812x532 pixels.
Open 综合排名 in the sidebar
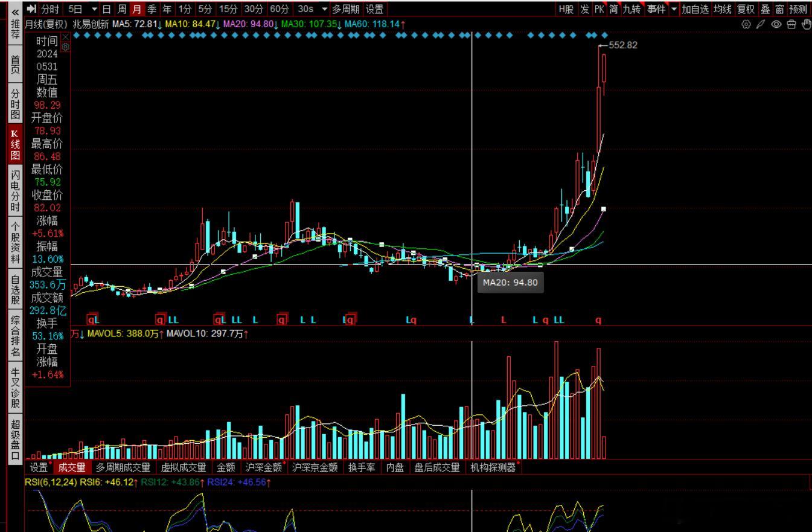point(15,336)
